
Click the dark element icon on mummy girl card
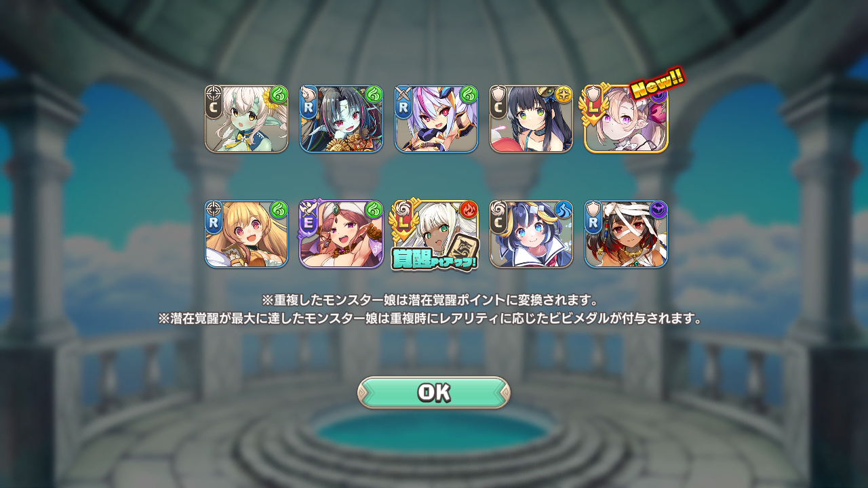(x=658, y=210)
